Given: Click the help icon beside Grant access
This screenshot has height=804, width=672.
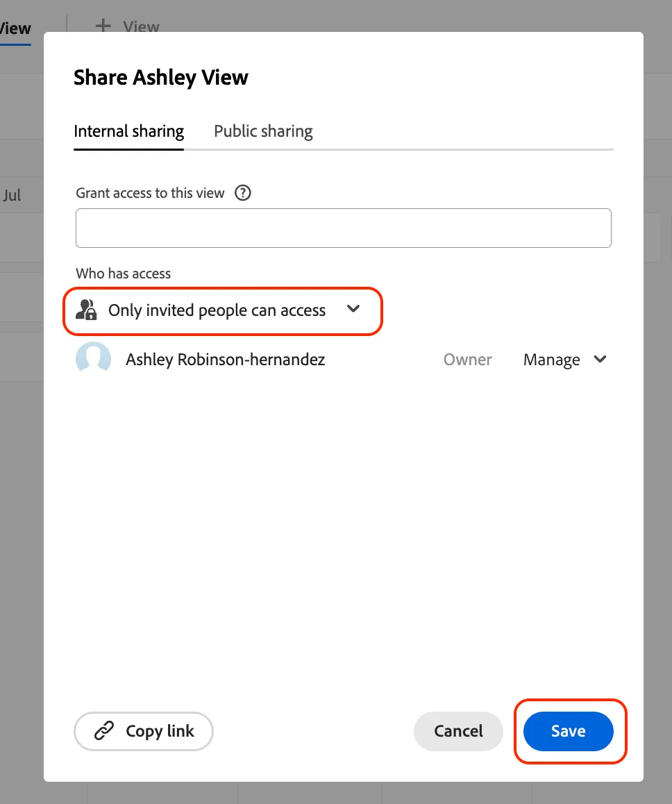Looking at the screenshot, I should pos(242,193).
